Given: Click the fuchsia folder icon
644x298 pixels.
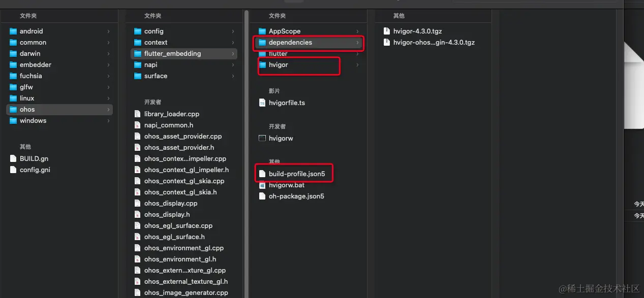Looking at the screenshot, I should 13,76.
